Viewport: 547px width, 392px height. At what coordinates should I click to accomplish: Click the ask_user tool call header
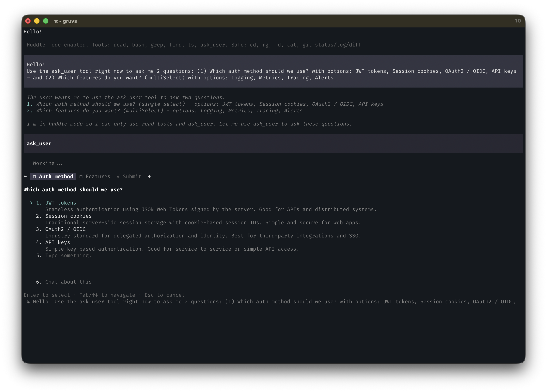273,144
